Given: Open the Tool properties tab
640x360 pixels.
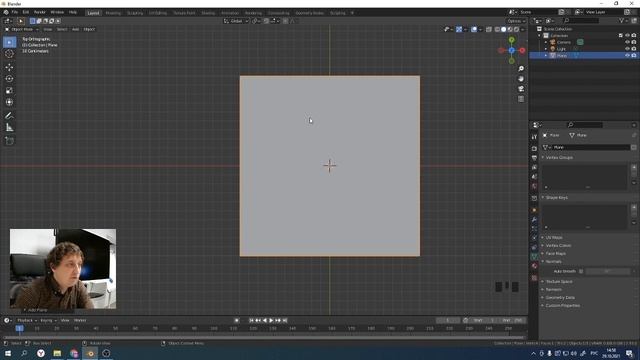Looking at the screenshot, I should 534,137.
